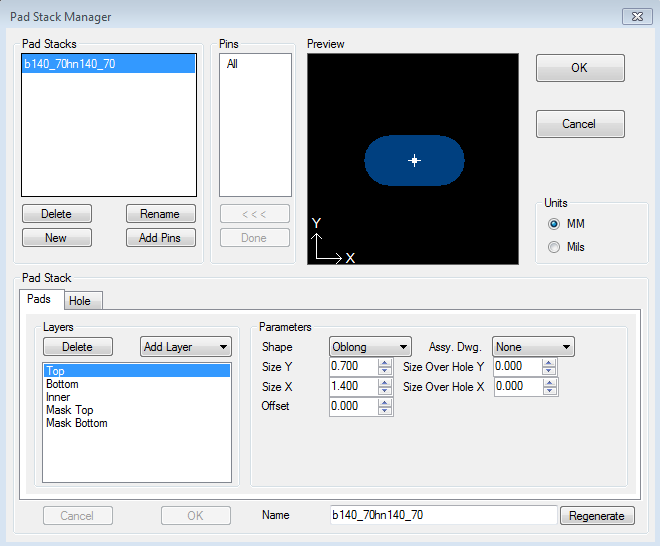Click the Size Over Hole Y field

pos(517,366)
